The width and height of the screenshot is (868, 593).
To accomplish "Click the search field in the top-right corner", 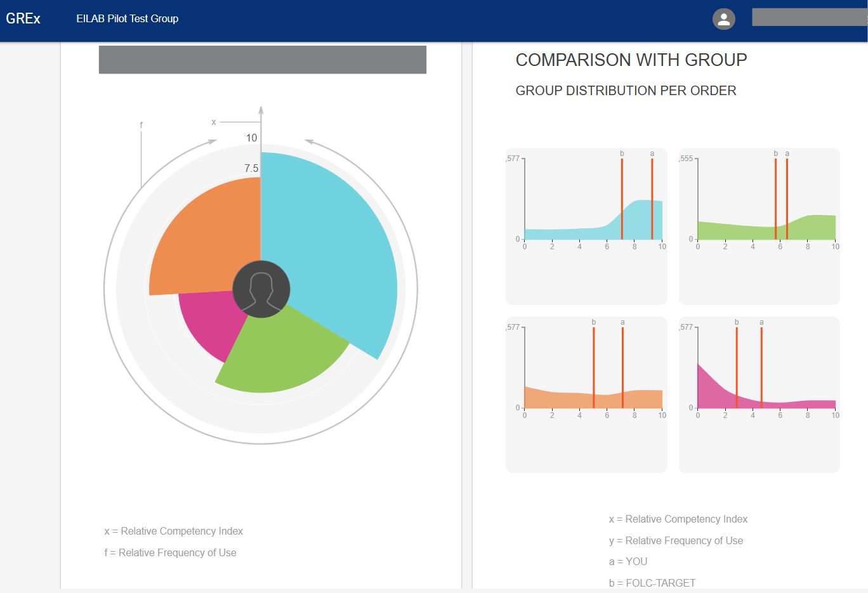I will pos(810,17).
